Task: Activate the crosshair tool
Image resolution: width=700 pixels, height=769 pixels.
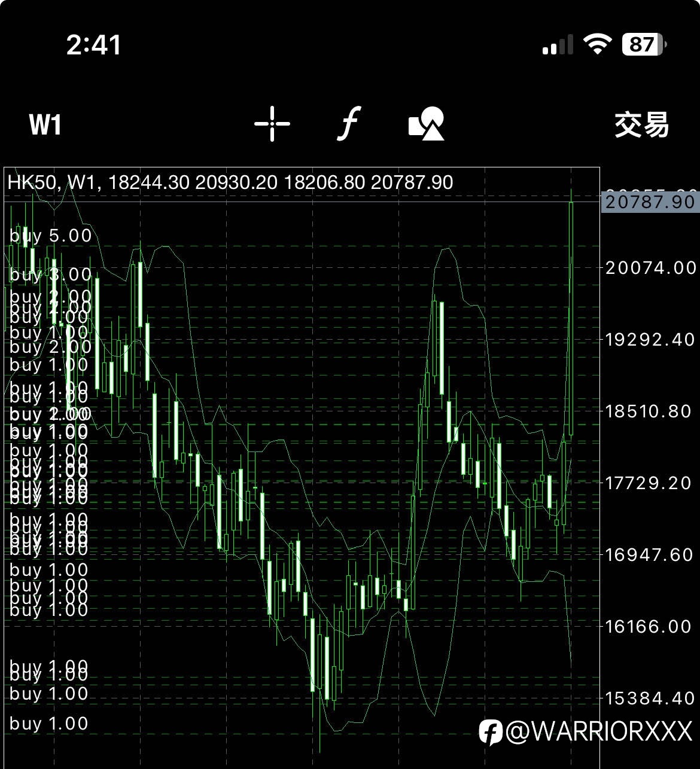Action: pos(272,124)
